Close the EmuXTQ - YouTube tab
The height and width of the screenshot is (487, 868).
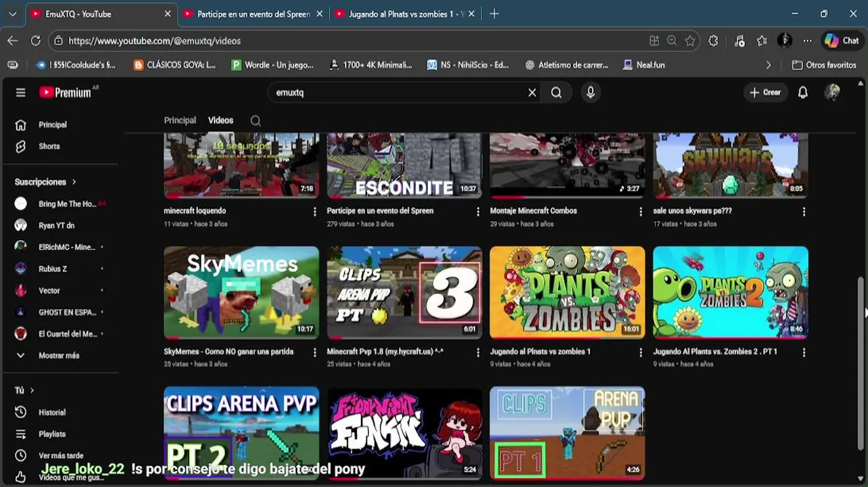[168, 14]
